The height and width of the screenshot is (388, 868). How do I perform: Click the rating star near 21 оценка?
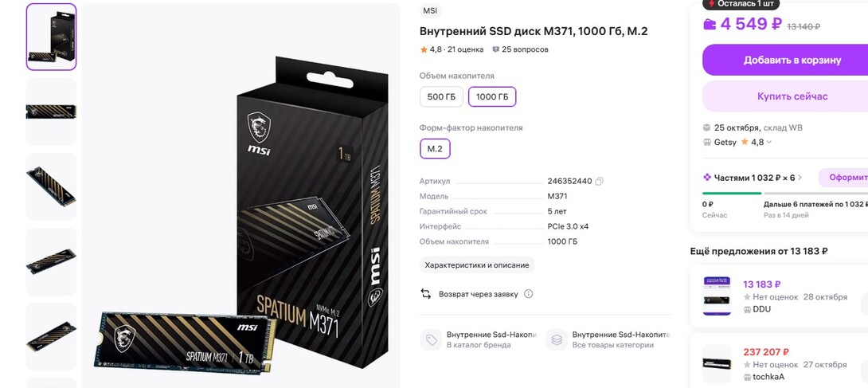click(424, 49)
